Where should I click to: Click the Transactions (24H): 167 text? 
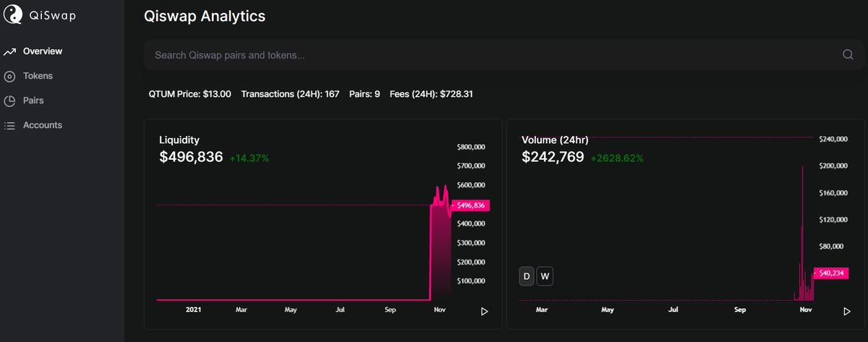click(290, 94)
